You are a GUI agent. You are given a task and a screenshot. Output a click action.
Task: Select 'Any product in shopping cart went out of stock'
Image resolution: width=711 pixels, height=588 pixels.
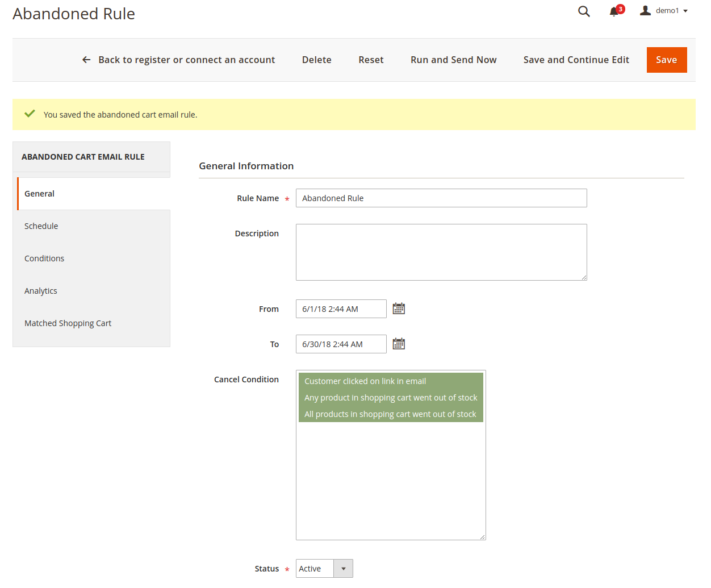tap(391, 398)
